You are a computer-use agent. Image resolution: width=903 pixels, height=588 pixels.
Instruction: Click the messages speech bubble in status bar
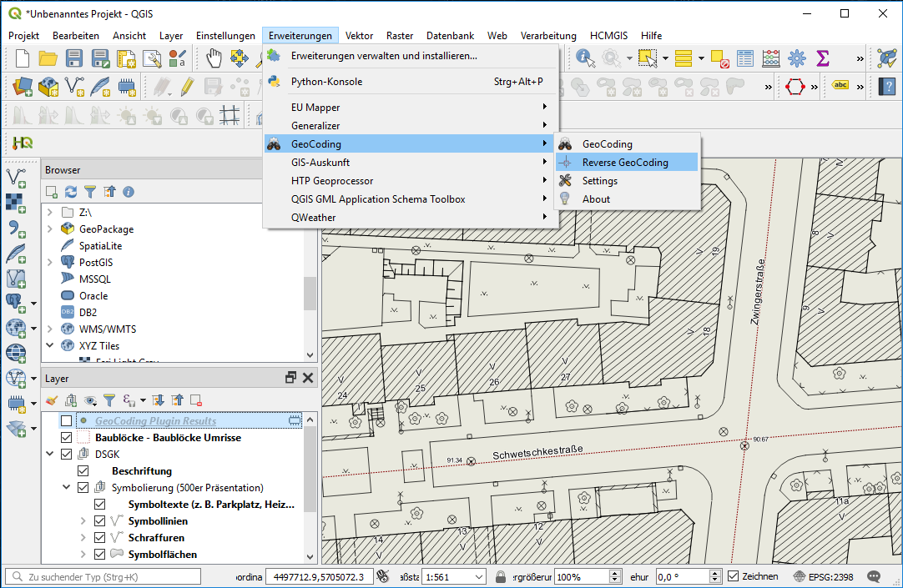click(x=874, y=576)
